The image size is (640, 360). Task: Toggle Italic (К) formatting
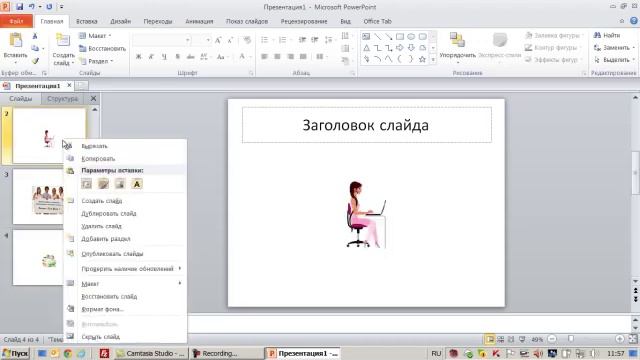point(151,57)
